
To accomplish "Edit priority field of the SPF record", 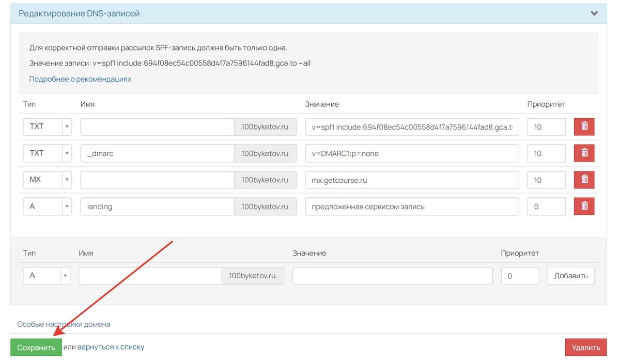I will point(547,126).
